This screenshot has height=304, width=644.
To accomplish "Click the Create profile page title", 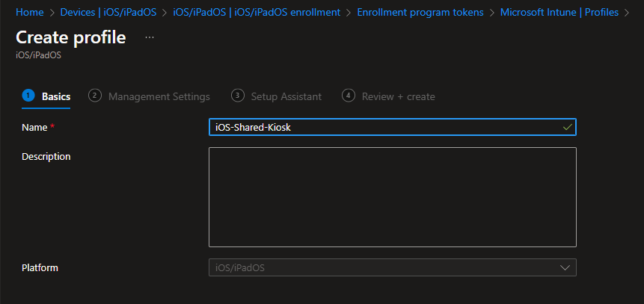I will (x=71, y=38).
